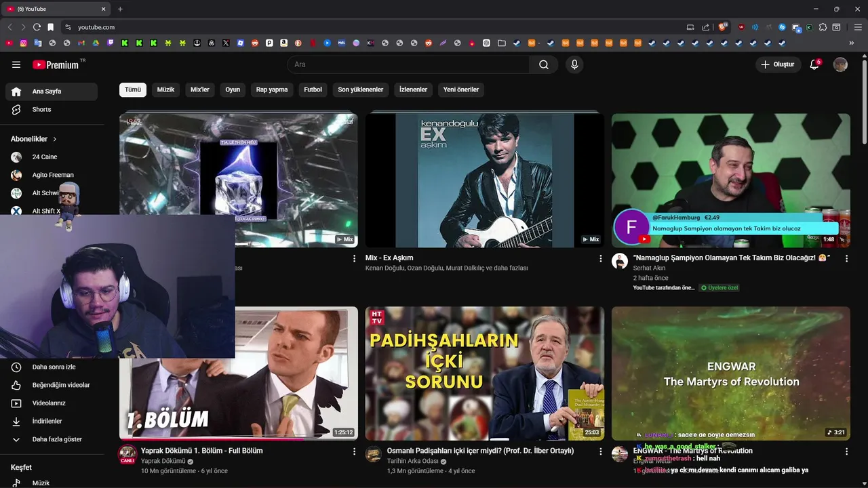
Task: Open Tarihin Arka Odası channel link
Action: [x=414, y=462]
